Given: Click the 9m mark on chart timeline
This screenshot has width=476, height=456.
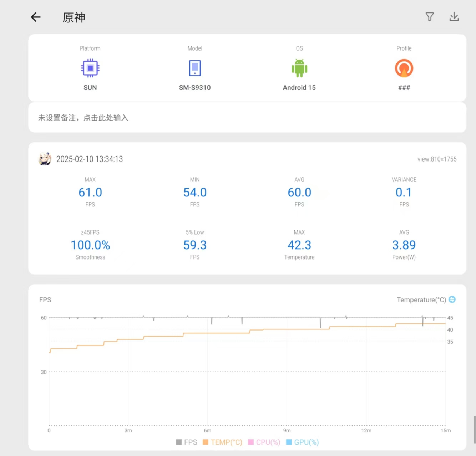Looking at the screenshot, I should pos(287,430).
